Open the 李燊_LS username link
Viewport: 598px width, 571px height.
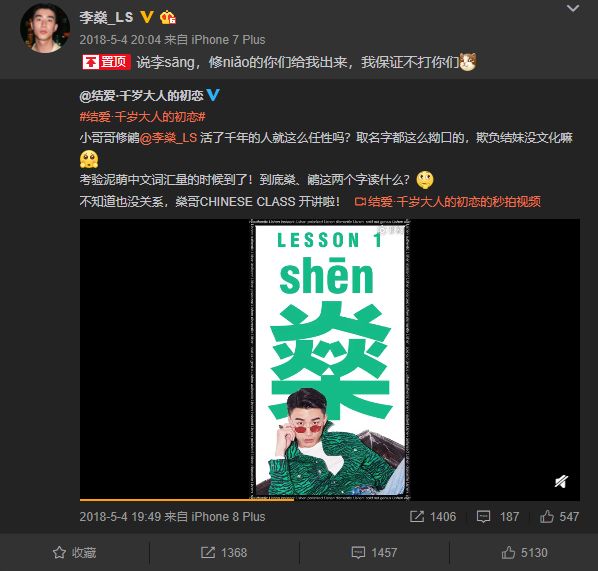(x=106, y=17)
